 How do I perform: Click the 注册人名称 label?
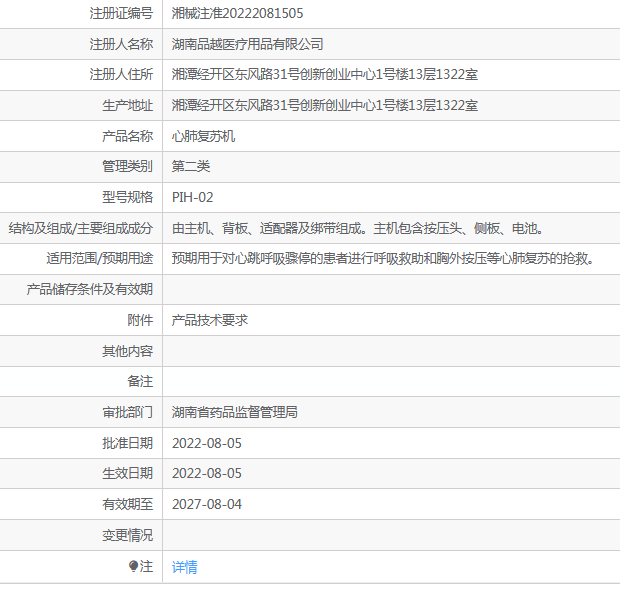121,44
